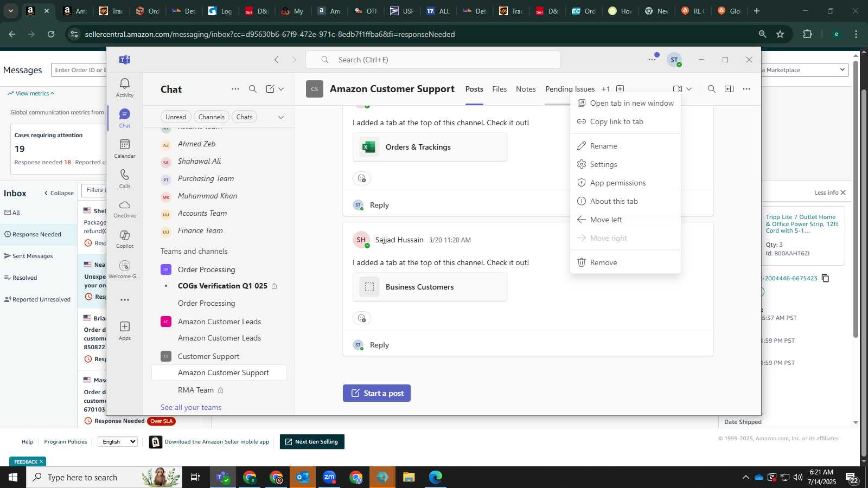This screenshot has height=488, width=868.
Task: Open Calls in Teams sidebar
Action: tap(124, 178)
